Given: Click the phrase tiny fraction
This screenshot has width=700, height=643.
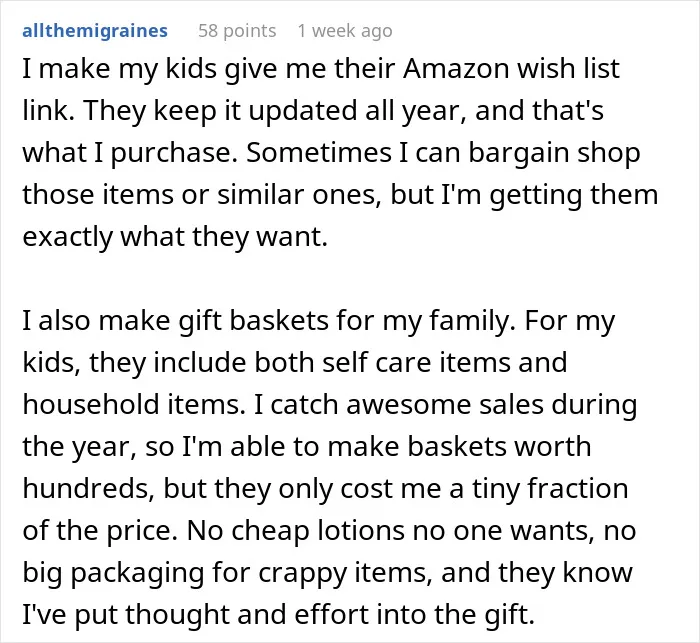Looking at the screenshot, I should 550,489.
